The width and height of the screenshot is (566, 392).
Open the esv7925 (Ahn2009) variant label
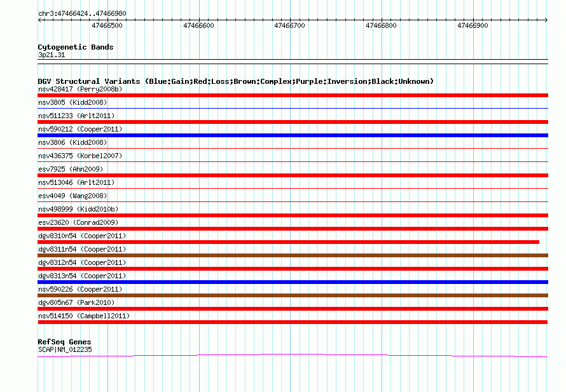71,169
